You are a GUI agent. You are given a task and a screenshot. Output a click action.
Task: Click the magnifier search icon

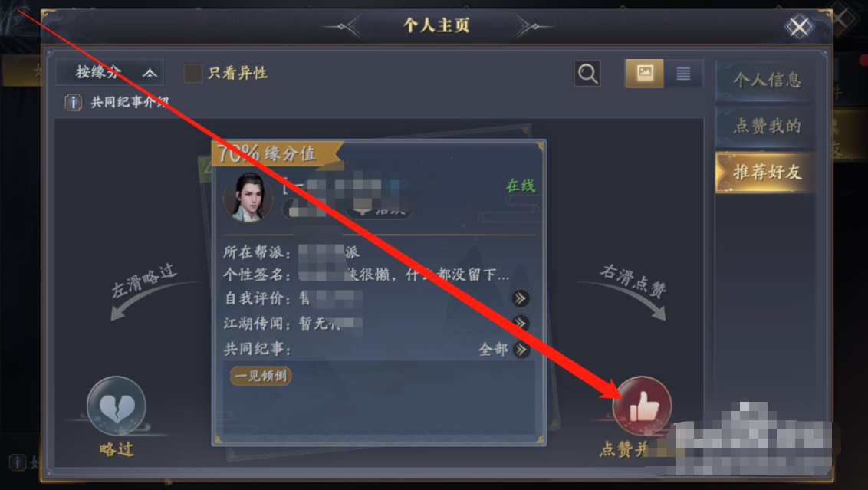point(587,73)
